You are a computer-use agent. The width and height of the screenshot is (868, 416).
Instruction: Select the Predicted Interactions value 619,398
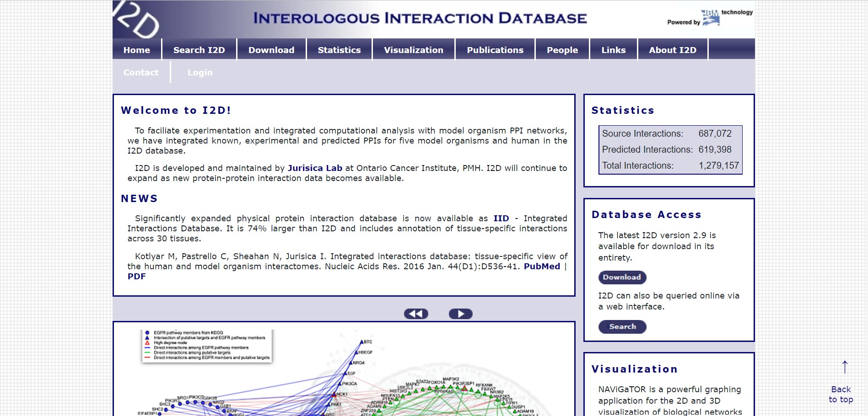pyautogui.click(x=715, y=149)
